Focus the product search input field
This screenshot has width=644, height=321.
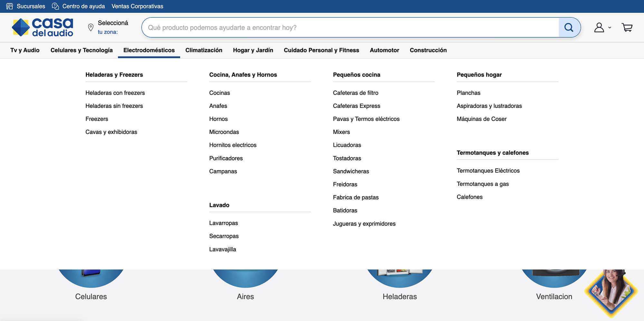click(349, 28)
